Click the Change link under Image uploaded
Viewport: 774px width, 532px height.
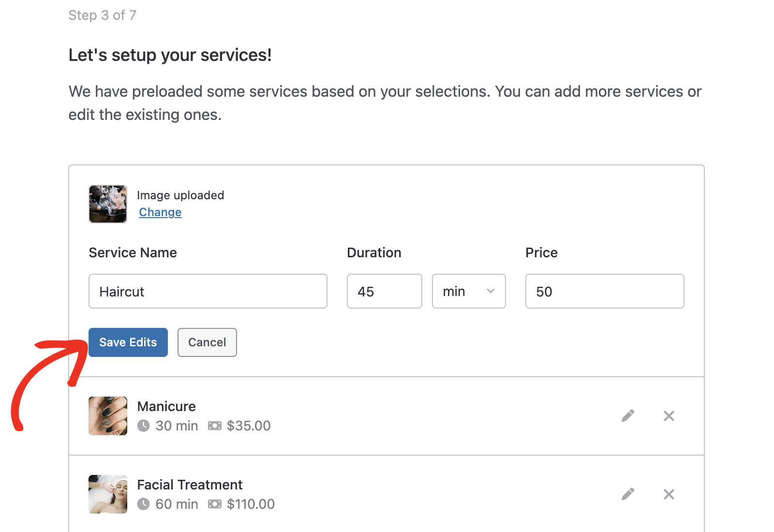(x=160, y=212)
